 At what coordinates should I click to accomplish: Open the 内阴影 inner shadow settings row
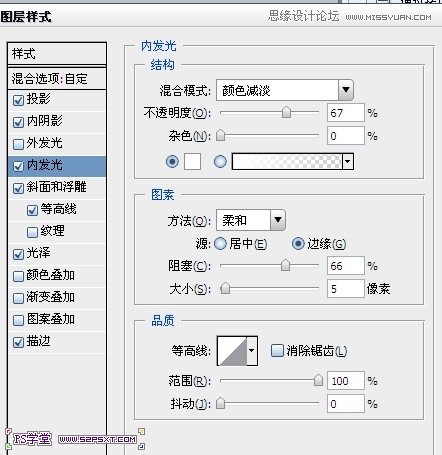(57, 122)
